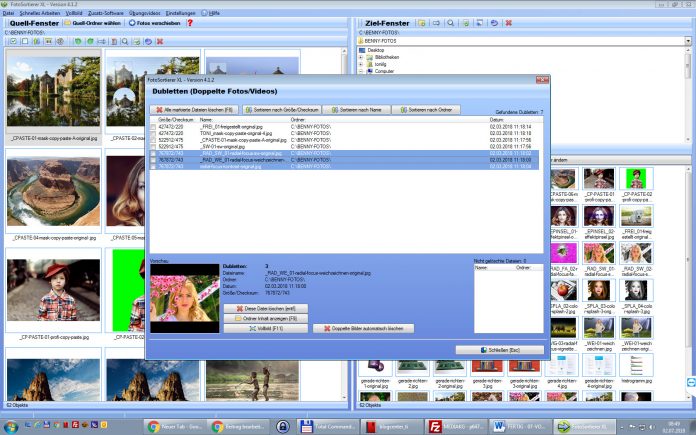Click the duplicate preview image of blonde woman
Viewport: 696px width, 435px height.
click(x=185, y=298)
